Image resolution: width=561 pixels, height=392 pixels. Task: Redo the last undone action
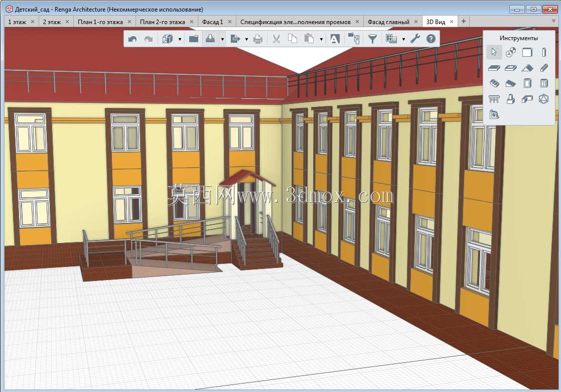coord(149,39)
